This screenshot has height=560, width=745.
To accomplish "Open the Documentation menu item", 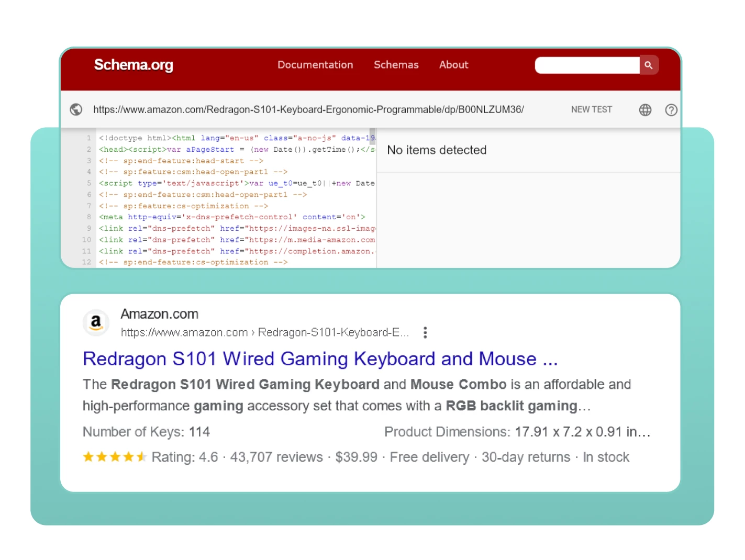I will tap(315, 65).
